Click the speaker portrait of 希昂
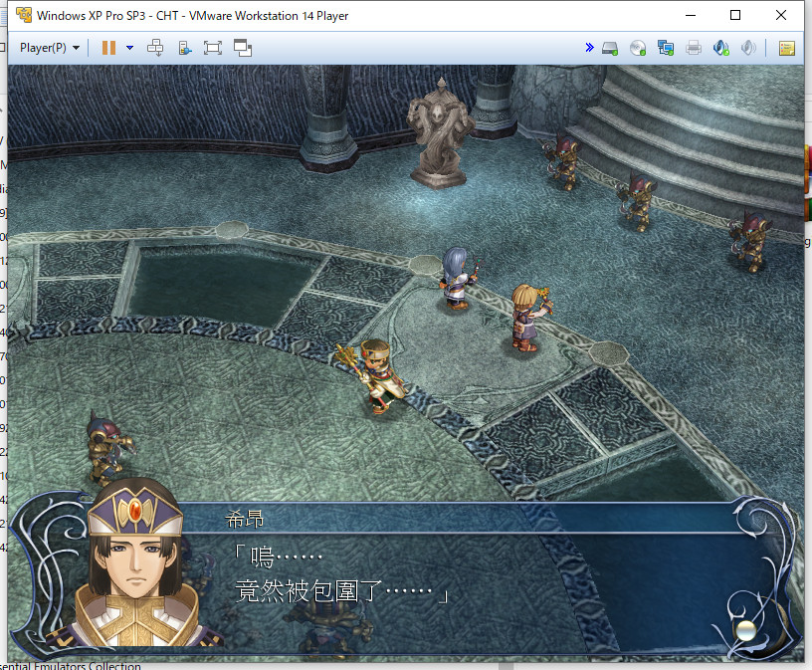The height and width of the screenshot is (670, 812). (135, 564)
